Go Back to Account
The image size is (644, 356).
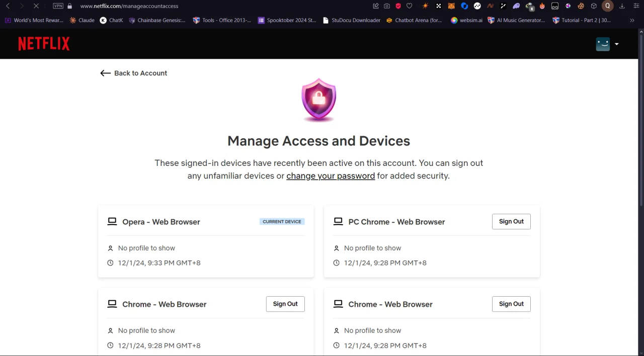[133, 73]
